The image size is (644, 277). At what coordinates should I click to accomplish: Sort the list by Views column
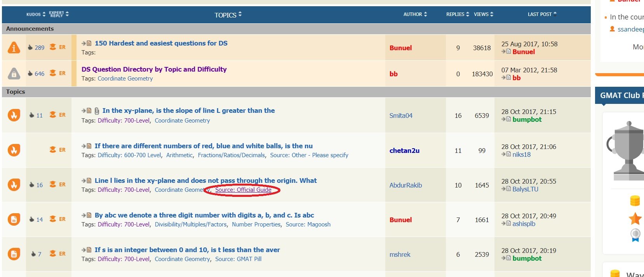click(483, 14)
